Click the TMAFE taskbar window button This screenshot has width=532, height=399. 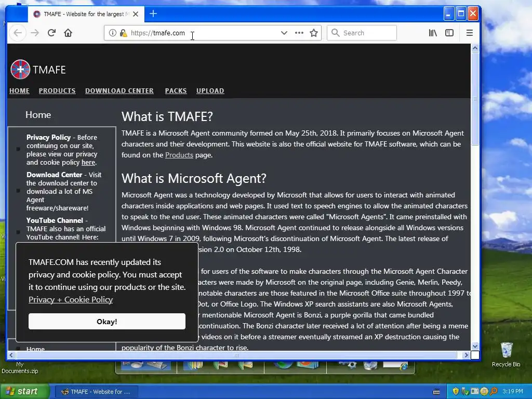pos(96,392)
